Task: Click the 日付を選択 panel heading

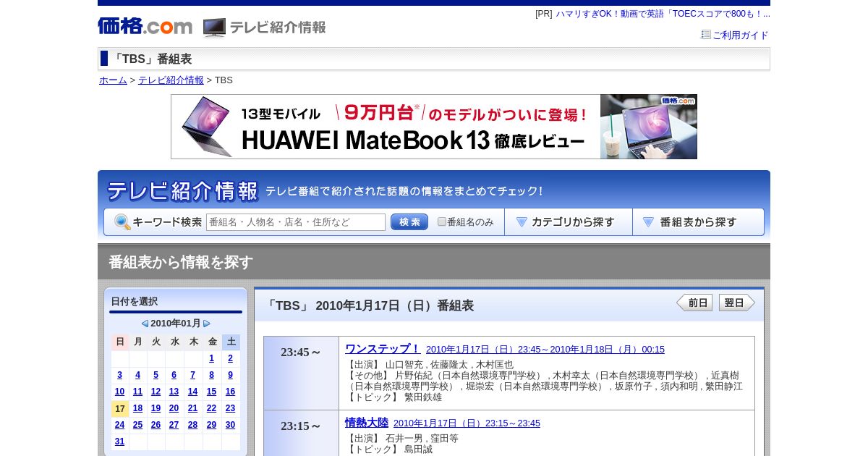Action: pos(135,302)
